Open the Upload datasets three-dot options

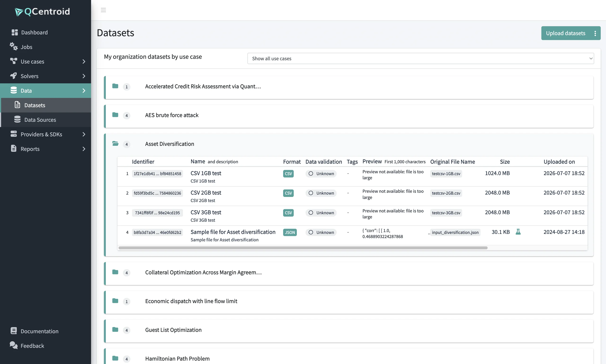595,33
